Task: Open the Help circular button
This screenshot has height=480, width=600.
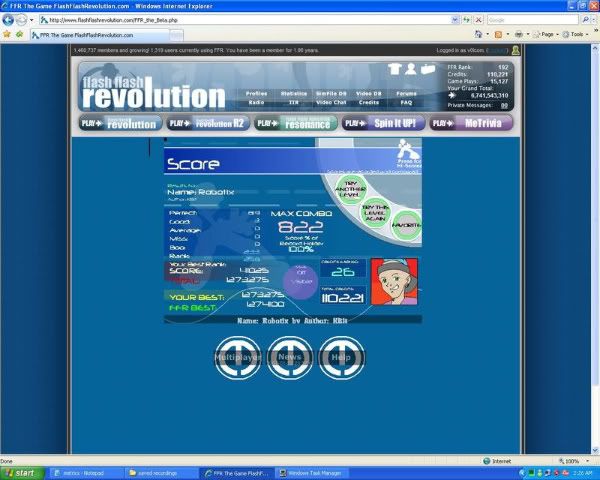Action: pyautogui.click(x=341, y=358)
